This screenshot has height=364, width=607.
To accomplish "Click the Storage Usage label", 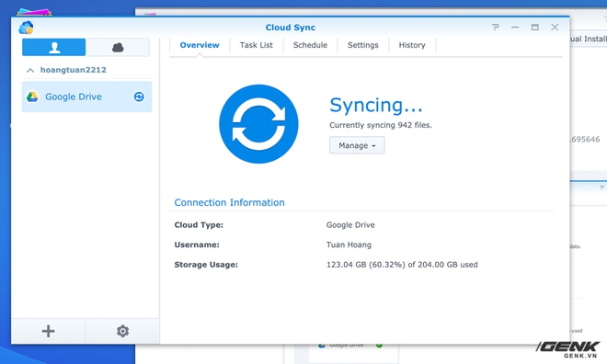I will (x=206, y=265).
